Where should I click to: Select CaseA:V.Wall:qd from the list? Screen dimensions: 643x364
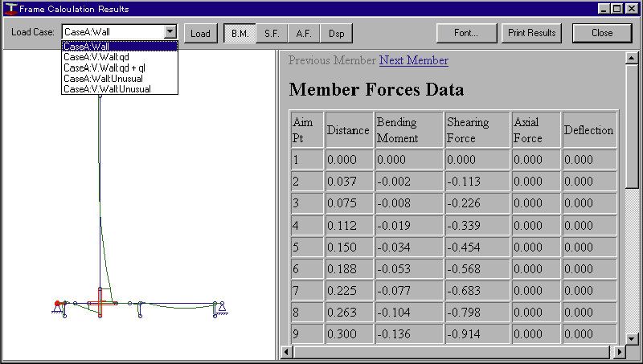coord(96,57)
